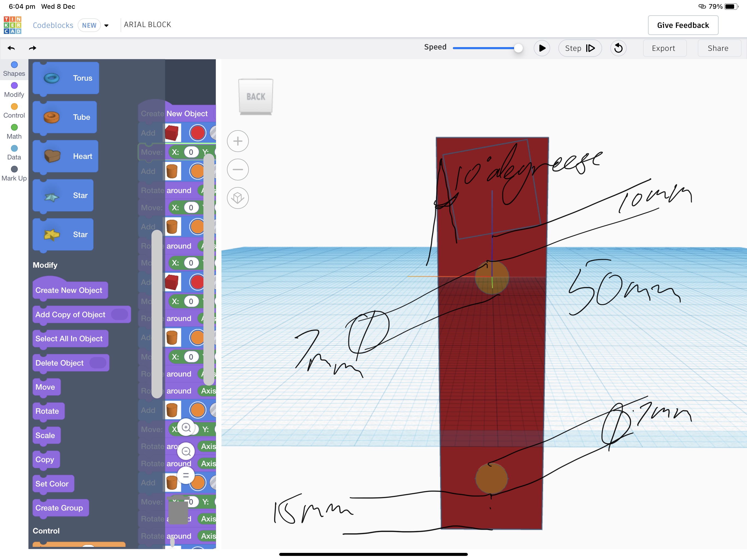Click the undo arrow icon
The width and height of the screenshot is (747, 560).
coord(11,48)
